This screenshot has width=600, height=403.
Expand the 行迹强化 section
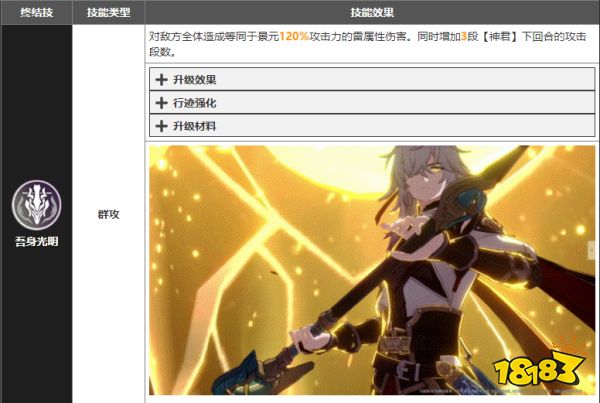[x=372, y=102]
